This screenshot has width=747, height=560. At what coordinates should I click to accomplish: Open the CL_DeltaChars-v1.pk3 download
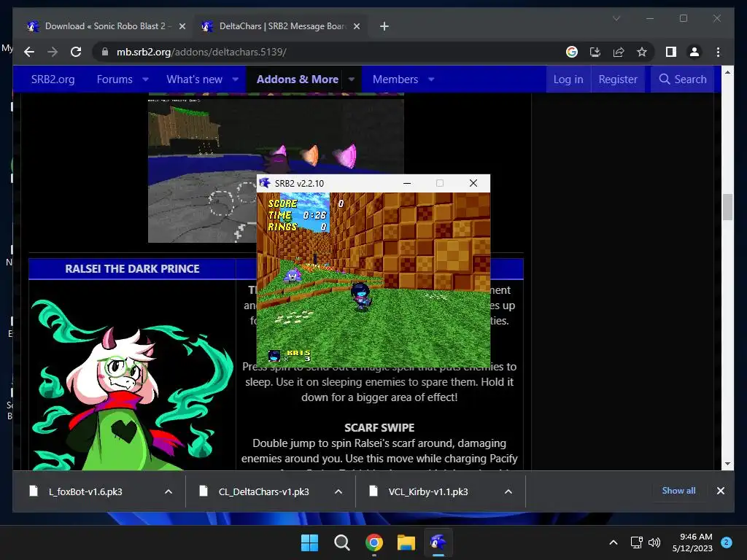point(263,491)
